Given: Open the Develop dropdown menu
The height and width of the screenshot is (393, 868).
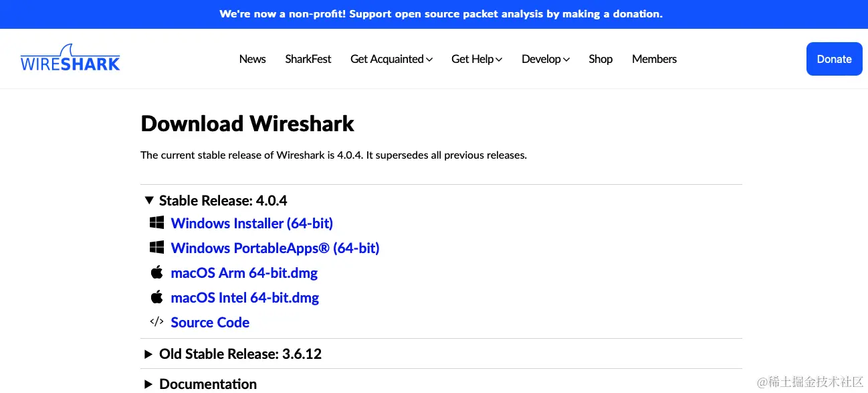Looking at the screenshot, I should coord(546,59).
